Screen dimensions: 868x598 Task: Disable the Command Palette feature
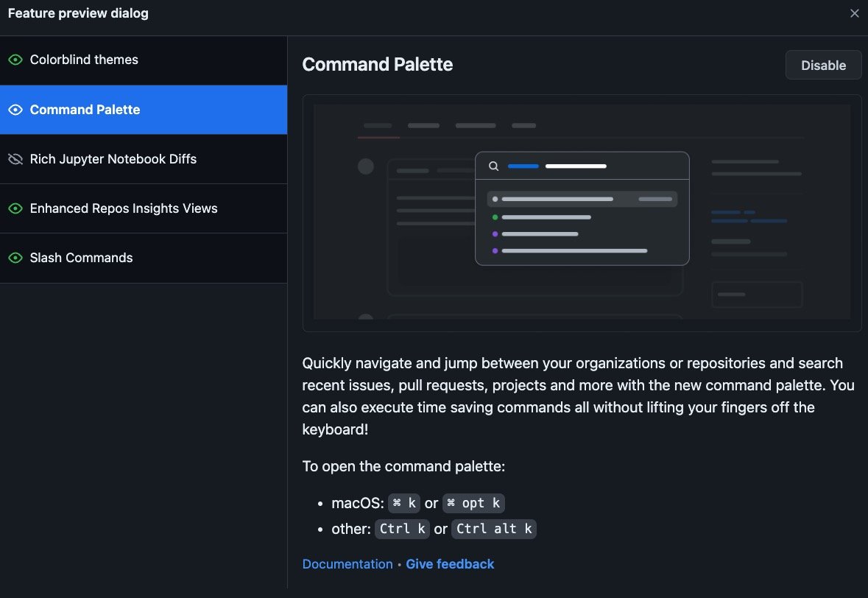(x=823, y=66)
